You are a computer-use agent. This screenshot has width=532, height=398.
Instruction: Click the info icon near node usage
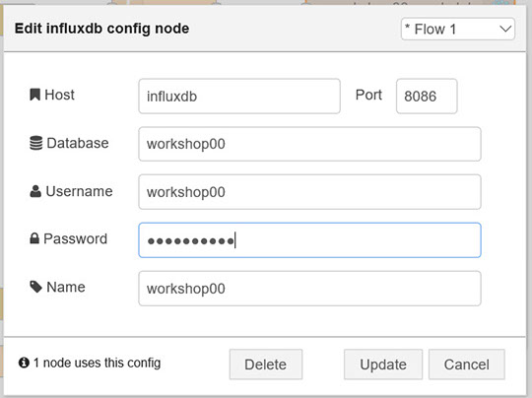click(x=24, y=363)
